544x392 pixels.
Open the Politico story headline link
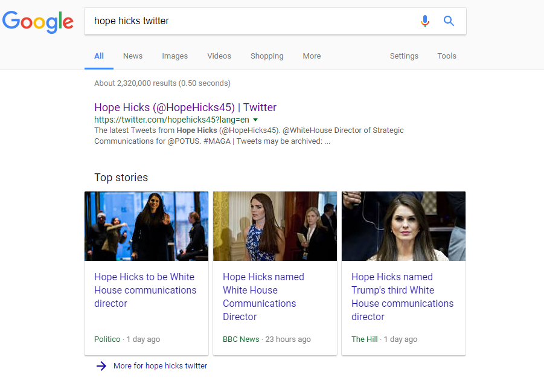pos(146,290)
